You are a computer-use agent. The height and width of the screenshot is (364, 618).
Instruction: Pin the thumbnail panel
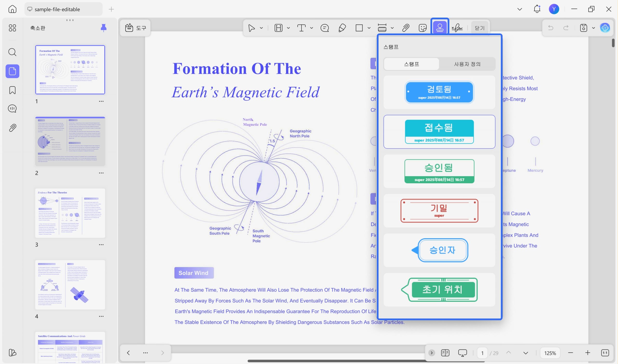(104, 28)
